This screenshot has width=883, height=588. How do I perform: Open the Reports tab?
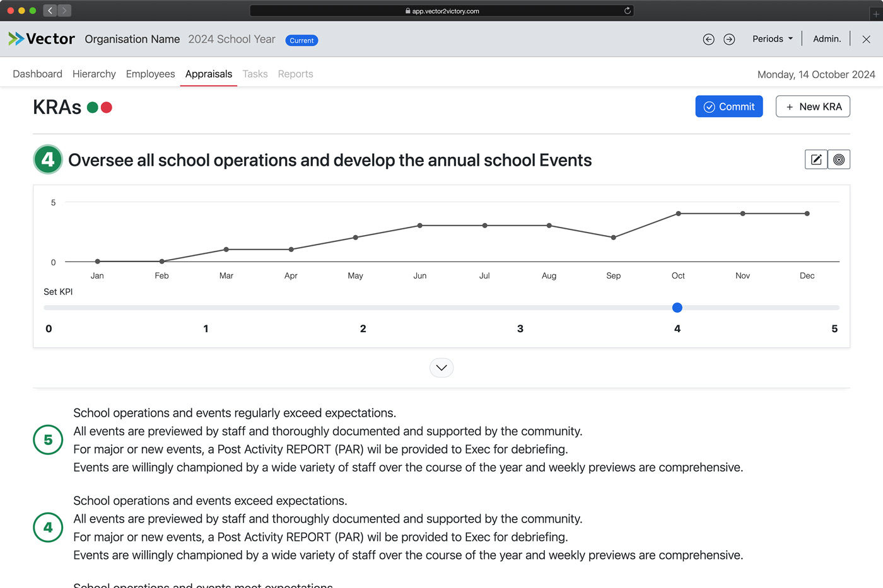click(295, 74)
